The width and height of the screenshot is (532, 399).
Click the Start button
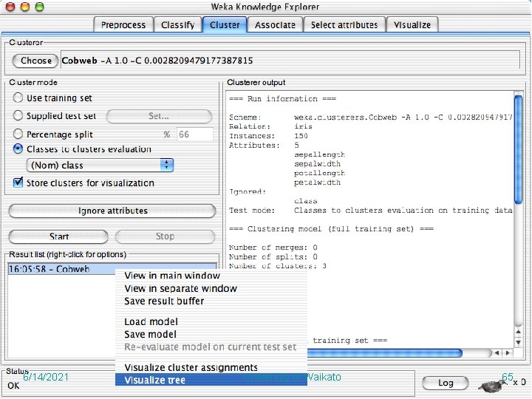tap(58, 236)
